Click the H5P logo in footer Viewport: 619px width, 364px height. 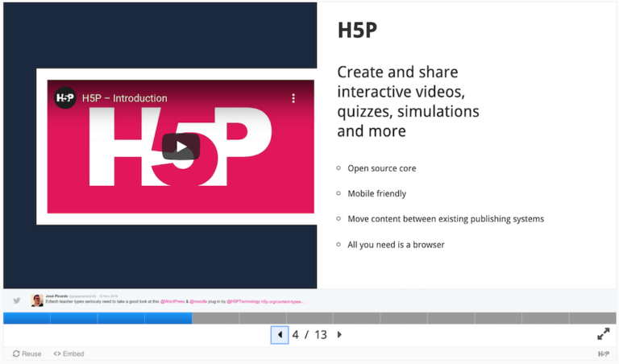pos(603,354)
